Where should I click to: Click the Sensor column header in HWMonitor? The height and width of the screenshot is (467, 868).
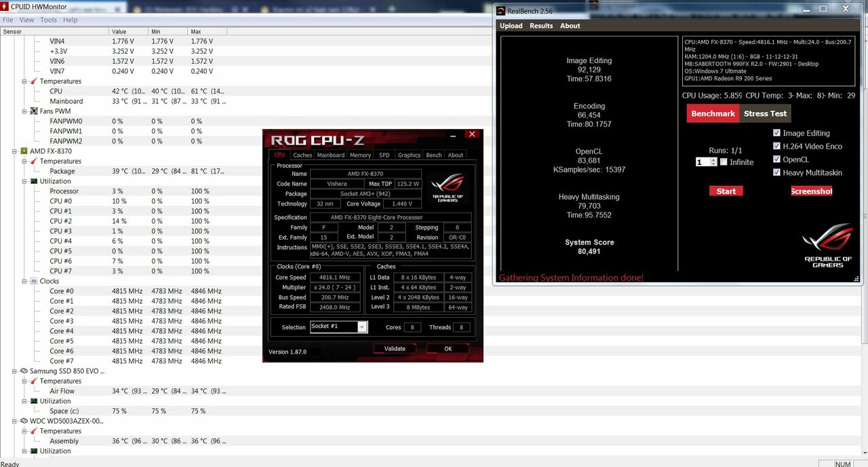pyautogui.click(x=54, y=31)
